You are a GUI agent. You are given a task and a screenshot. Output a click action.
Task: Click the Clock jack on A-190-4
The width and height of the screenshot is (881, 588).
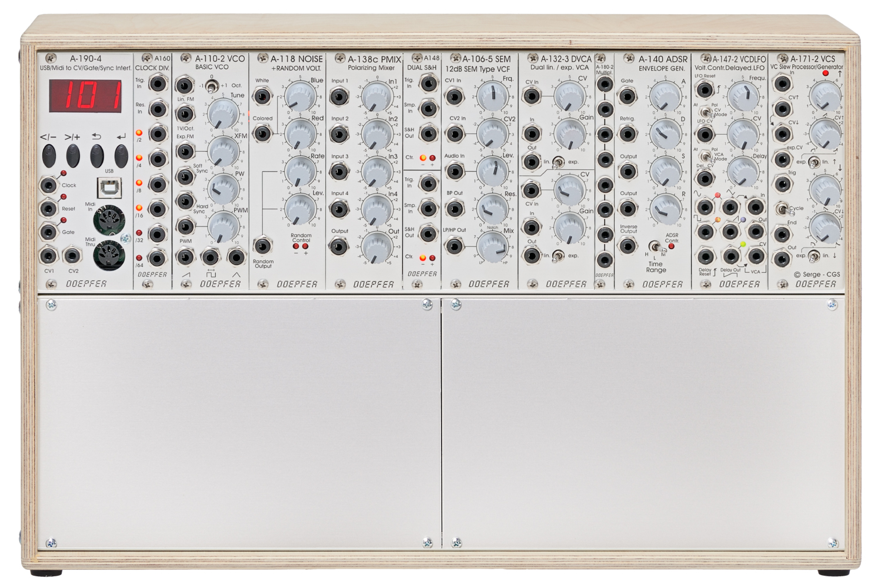coord(48,185)
